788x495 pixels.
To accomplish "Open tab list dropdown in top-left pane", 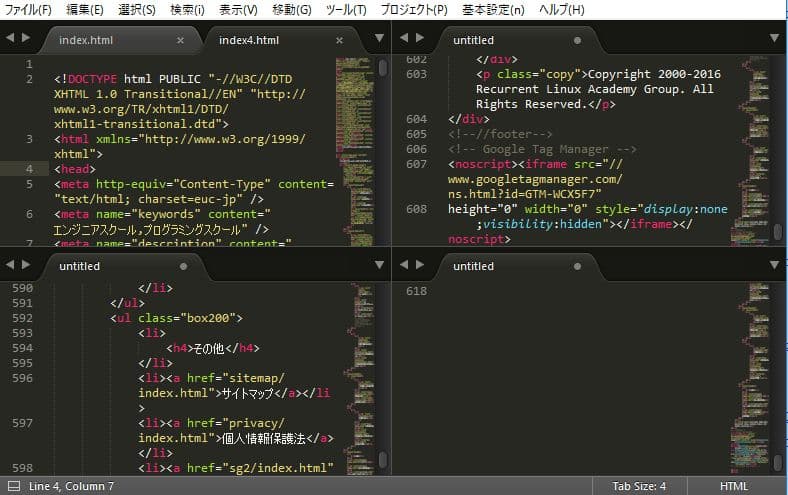I will [379, 40].
